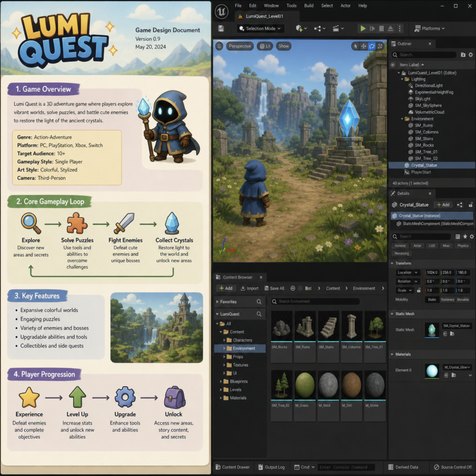This screenshot has width=476, height=476.
Task: Show only favorites with the star icon in Details
Action: pos(465,237)
